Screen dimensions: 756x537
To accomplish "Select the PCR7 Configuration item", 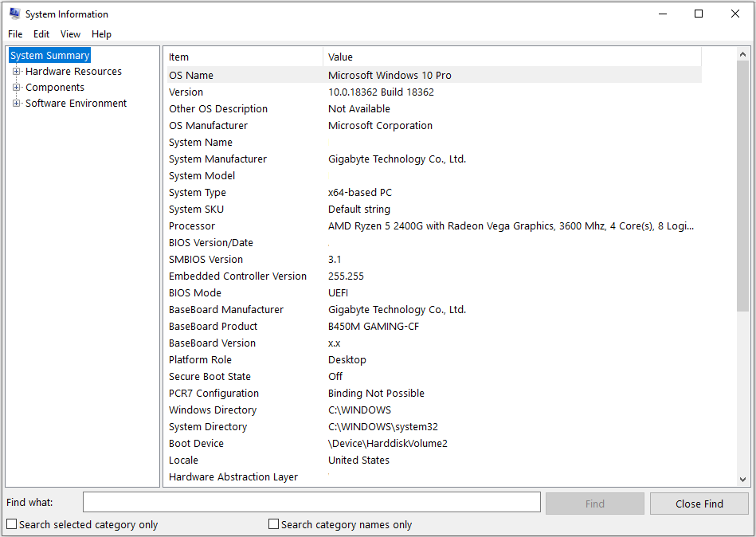I will (213, 394).
